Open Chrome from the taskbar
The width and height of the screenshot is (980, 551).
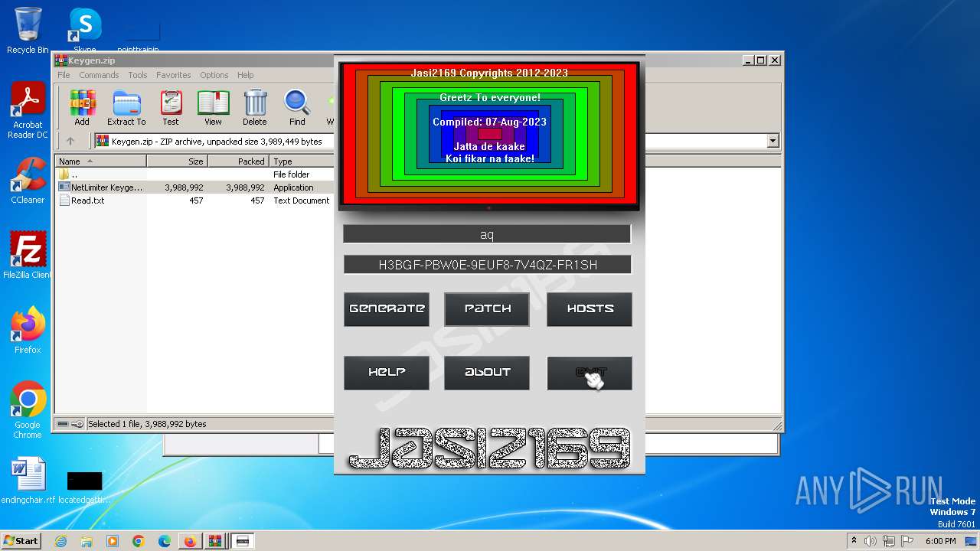tap(139, 541)
